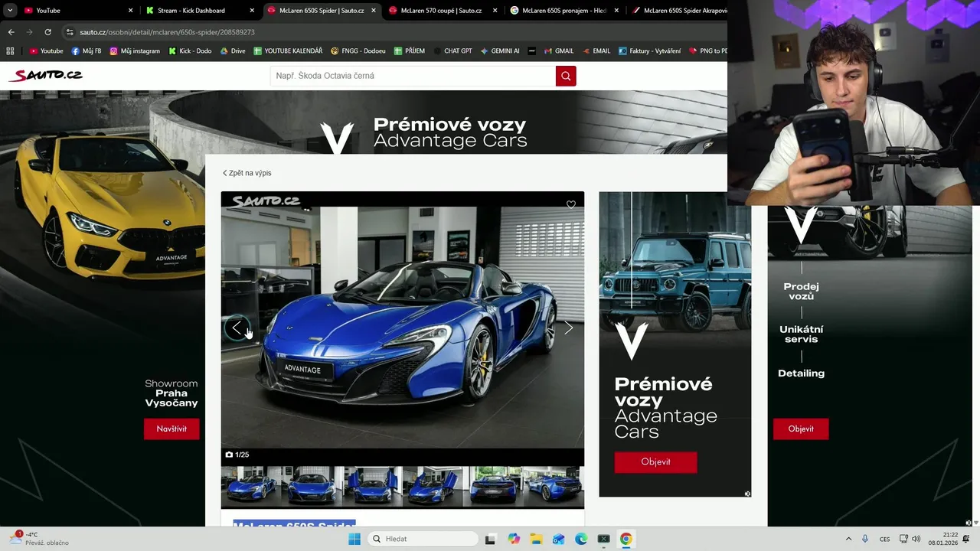Click Objevit button in right ad
Image resolution: width=980 pixels, height=551 pixels.
(801, 429)
